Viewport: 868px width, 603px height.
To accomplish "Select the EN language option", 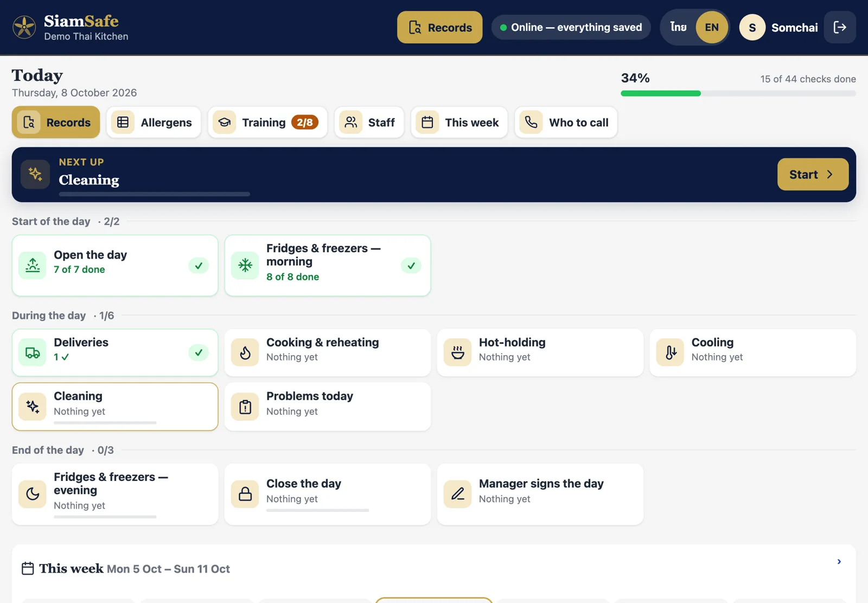I will click(x=712, y=27).
